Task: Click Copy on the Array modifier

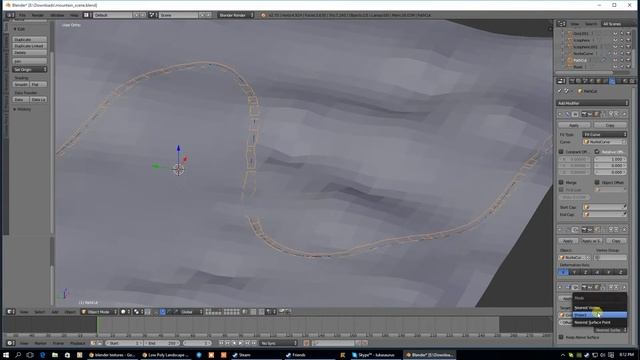Action: [x=610, y=125]
